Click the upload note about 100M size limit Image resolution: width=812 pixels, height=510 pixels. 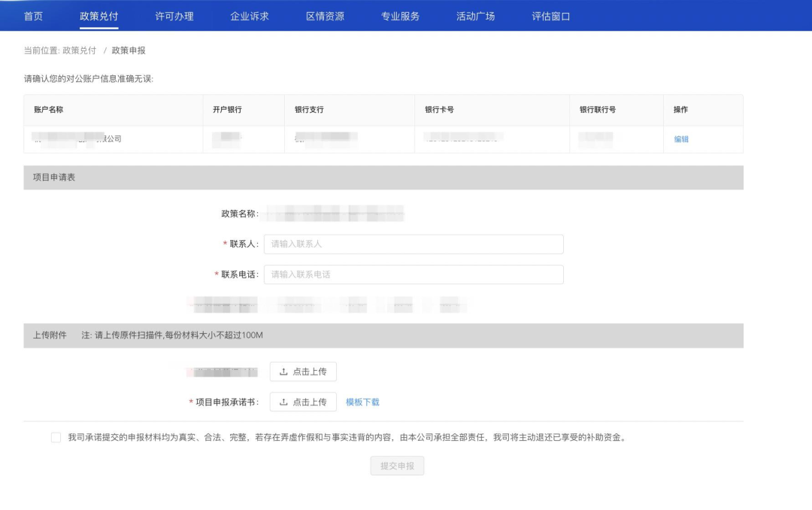pos(172,335)
